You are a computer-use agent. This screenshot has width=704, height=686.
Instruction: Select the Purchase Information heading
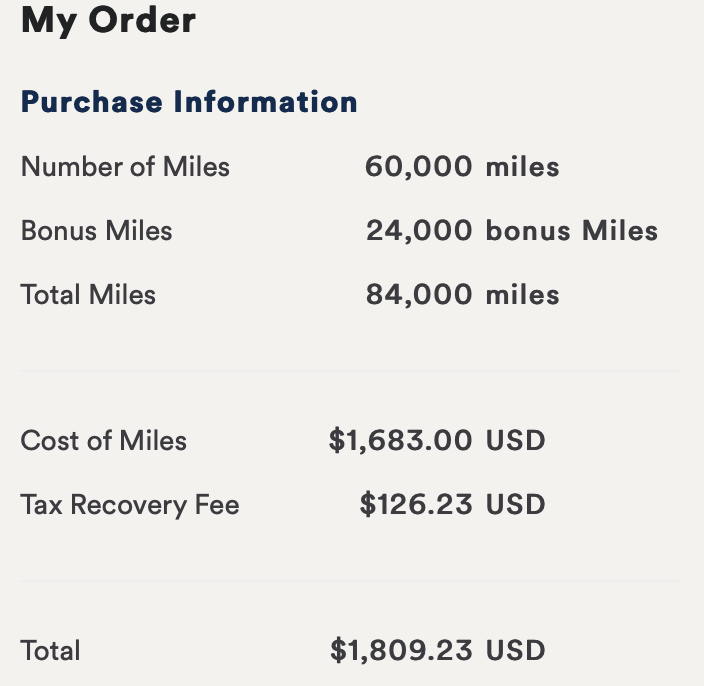[x=189, y=102]
